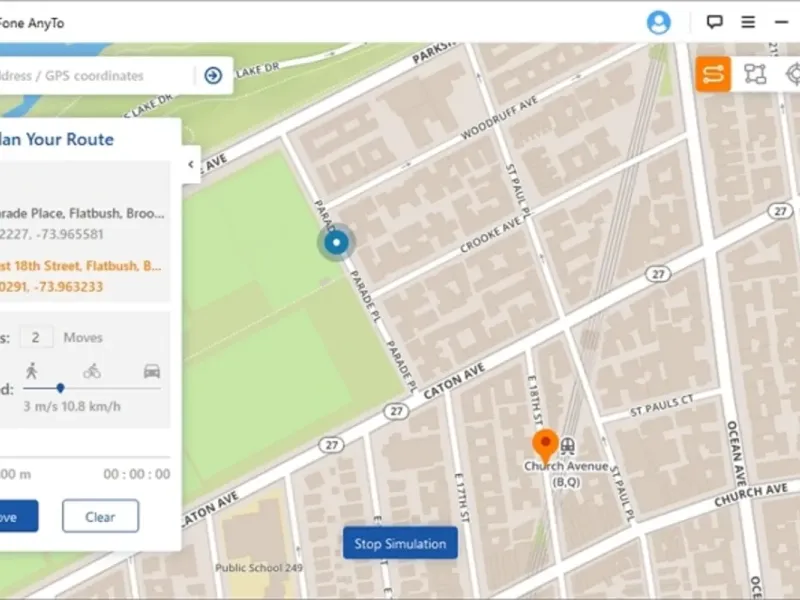This screenshot has width=800, height=600.
Task: Select the multi-spot route mode icon
Action: [755, 74]
